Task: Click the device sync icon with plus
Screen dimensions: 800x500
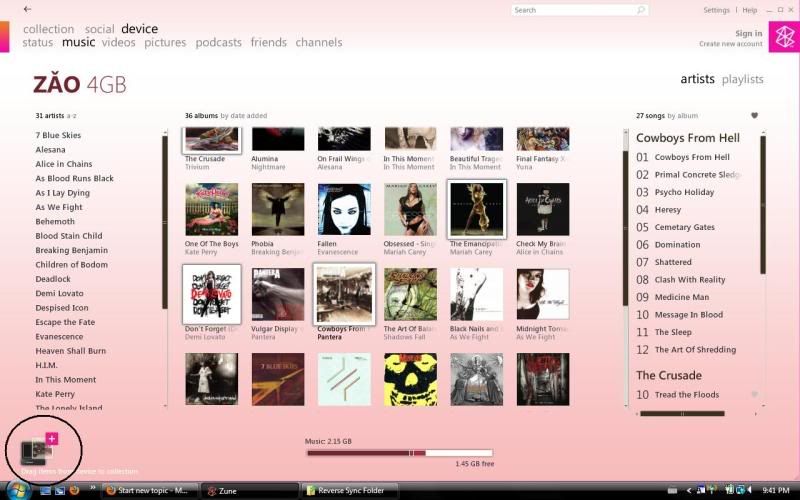Action: coord(40,449)
